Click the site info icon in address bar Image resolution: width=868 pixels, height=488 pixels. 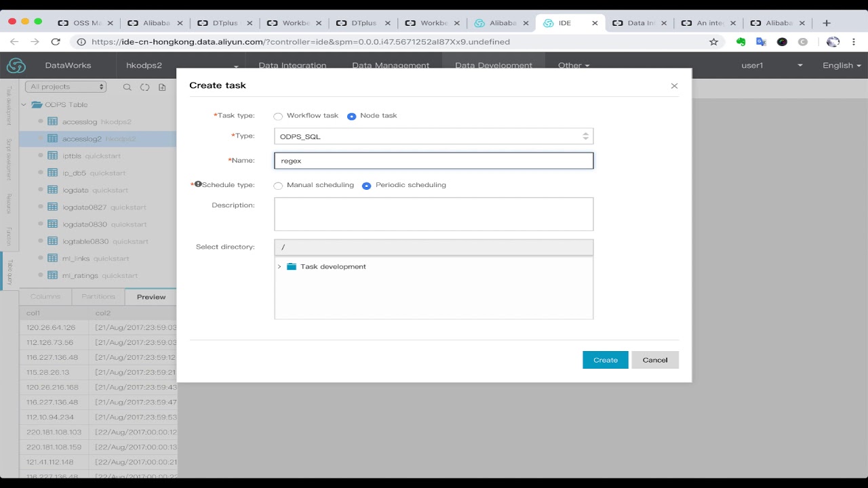(81, 42)
